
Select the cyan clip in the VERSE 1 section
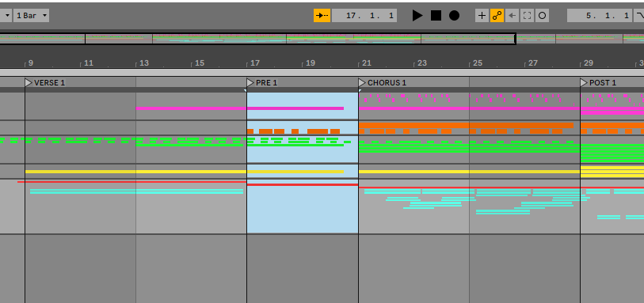(x=136, y=191)
